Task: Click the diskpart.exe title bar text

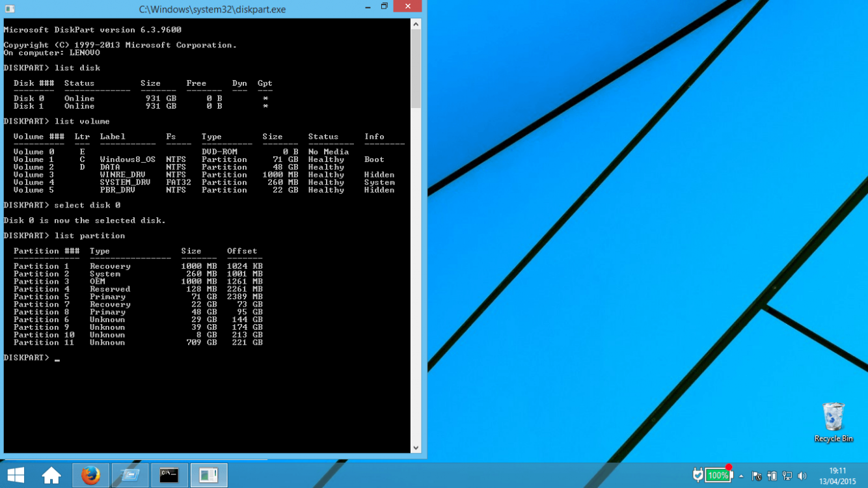Action: point(212,9)
